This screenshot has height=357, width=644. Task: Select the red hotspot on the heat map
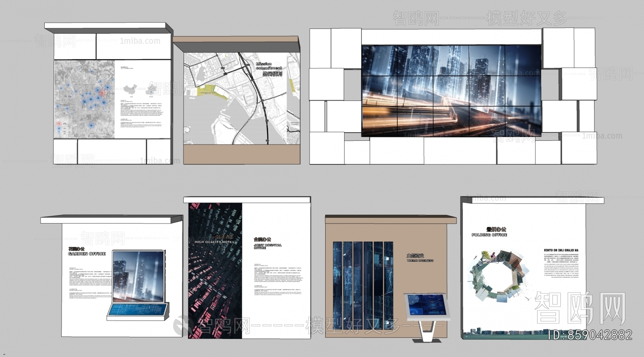pyautogui.click(x=102, y=93)
